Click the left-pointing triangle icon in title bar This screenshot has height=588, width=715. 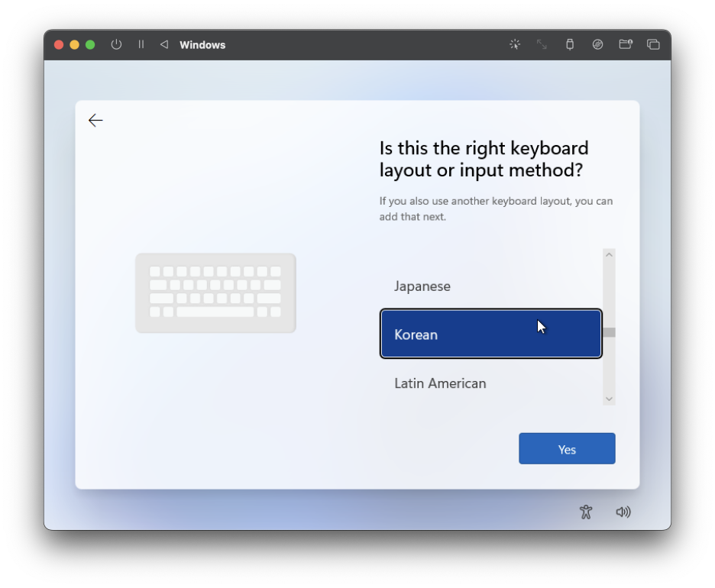(x=164, y=44)
